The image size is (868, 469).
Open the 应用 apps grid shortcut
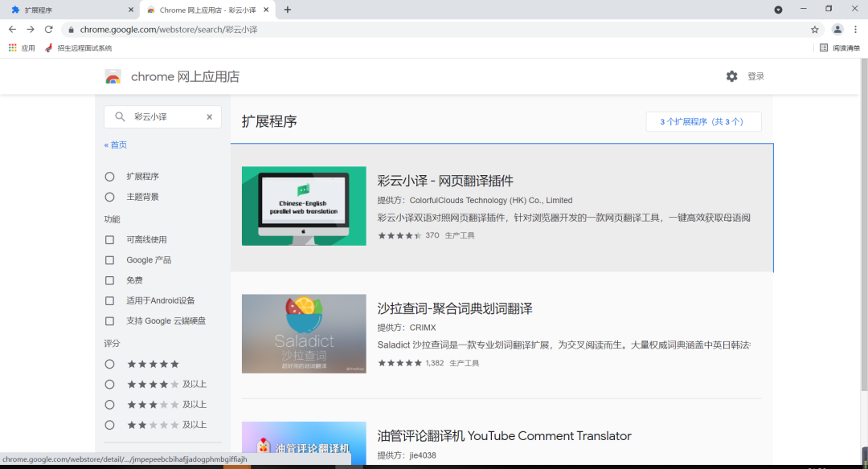pyautogui.click(x=22, y=48)
